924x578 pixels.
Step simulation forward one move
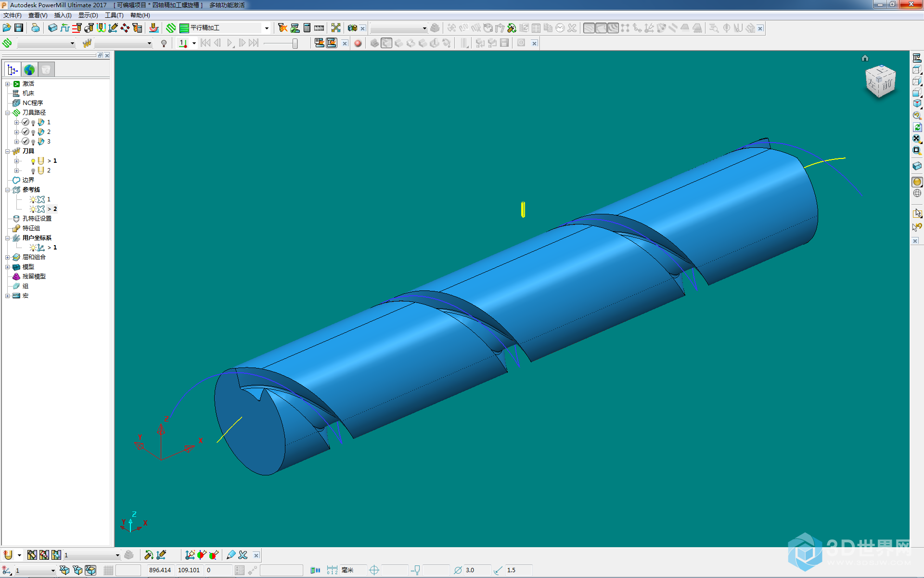click(x=242, y=43)
